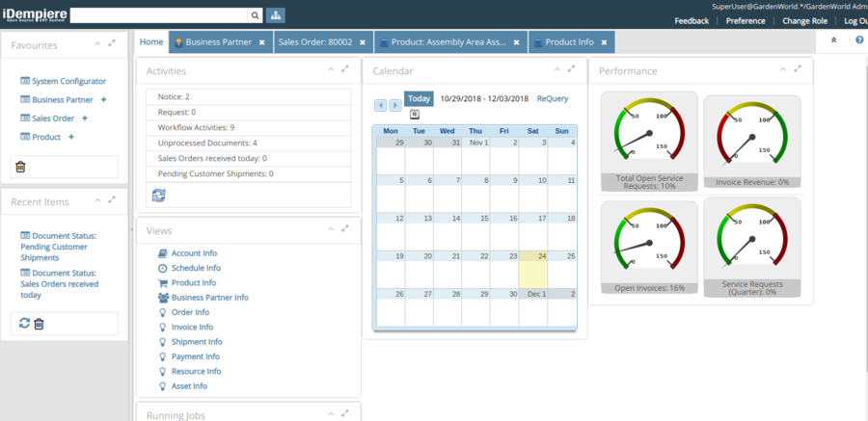Open the Shipment Info view link
Viewport: 868px width, 421px height.
click(196, 342)
